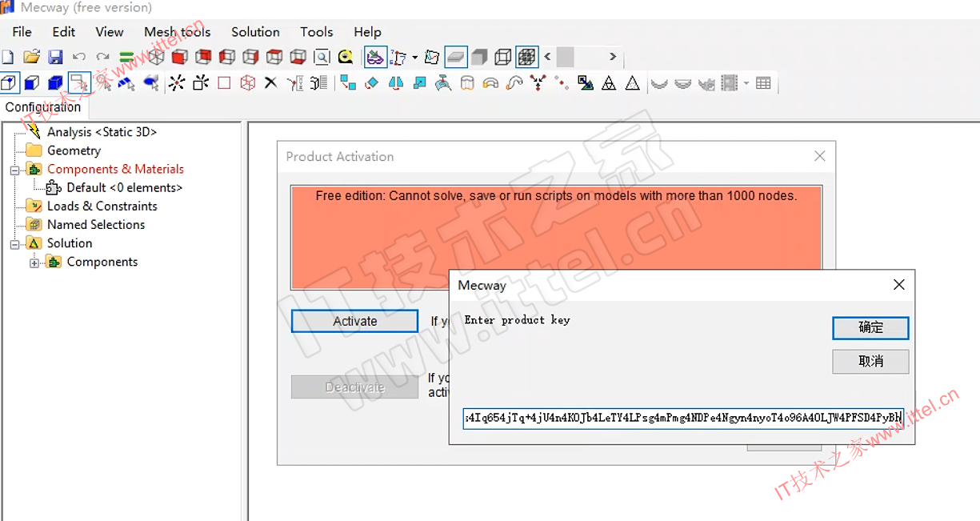The height and width of the screenshot is (521, 980).
Task: Toggle Select elements solid blue cube mode
Action: click(55, 82)
